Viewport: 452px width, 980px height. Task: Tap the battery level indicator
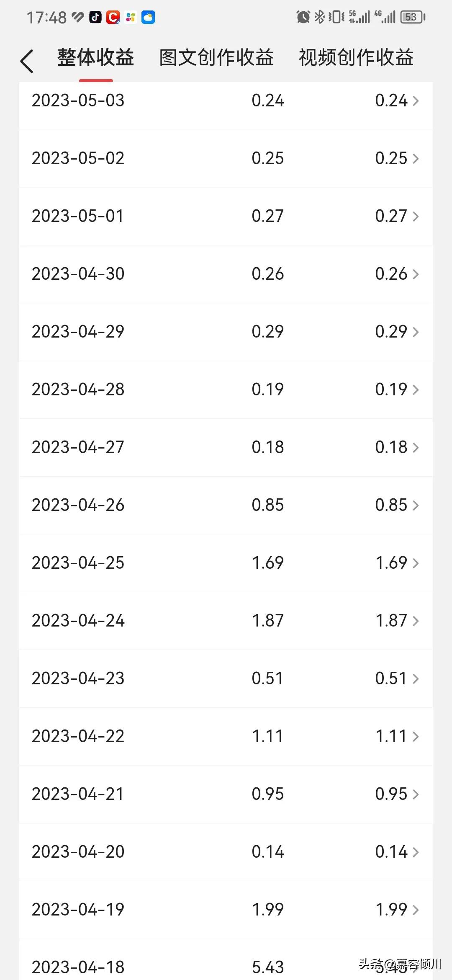tap(412, 17)
